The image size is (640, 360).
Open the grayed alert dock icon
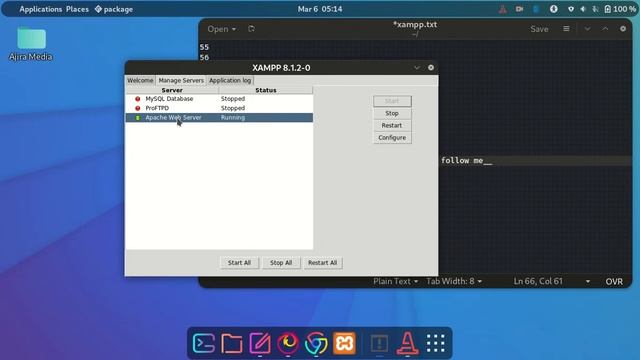[x=379, y=343]
